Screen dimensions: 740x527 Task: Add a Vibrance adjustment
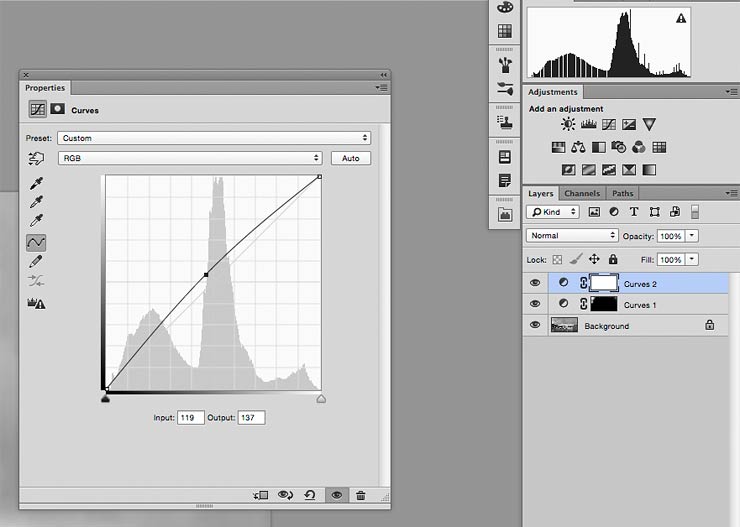[649, 124]
